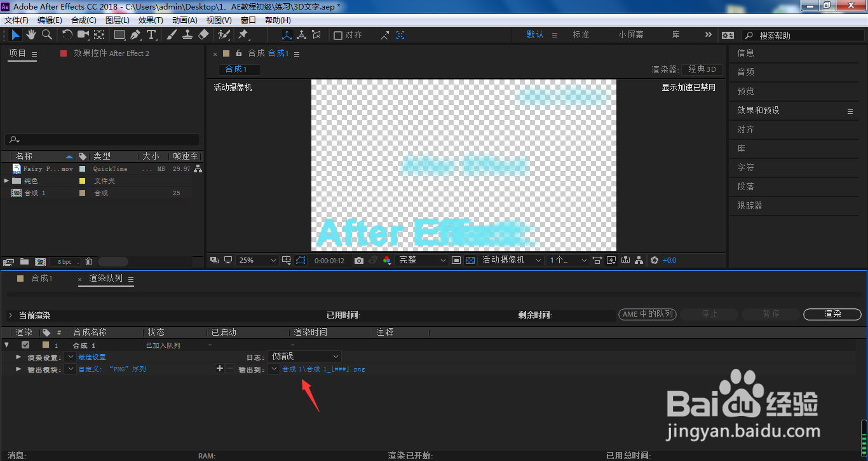Open the 1个 view layout dropdown
868x461 pixels.
(x=568, y=260)
